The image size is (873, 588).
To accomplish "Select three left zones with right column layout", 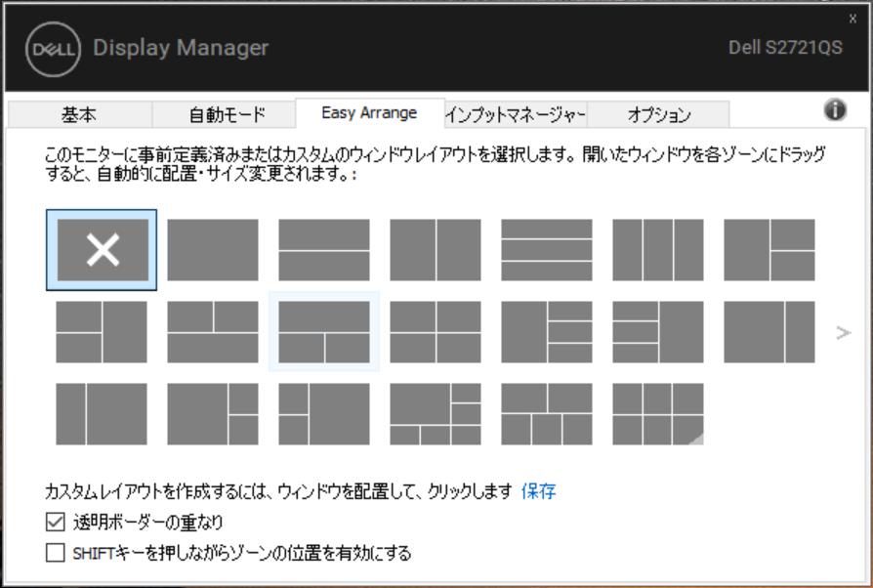I will point(658,332).
